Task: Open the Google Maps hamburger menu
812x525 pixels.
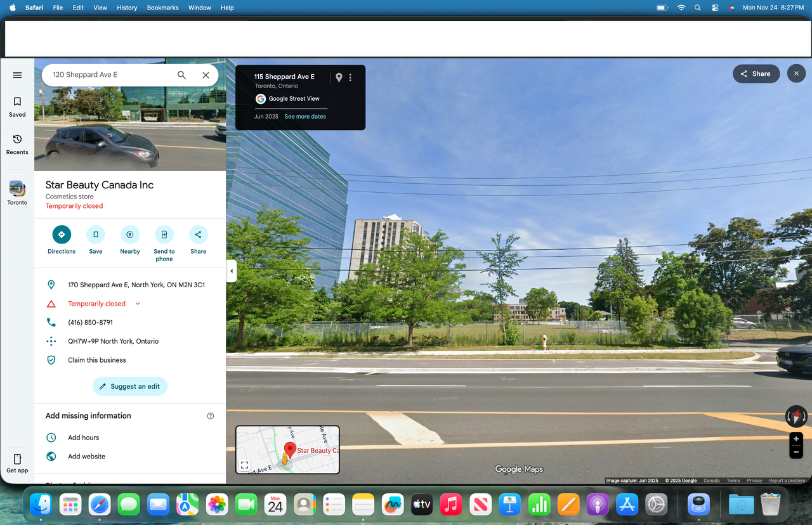Action: pos(17,75)
